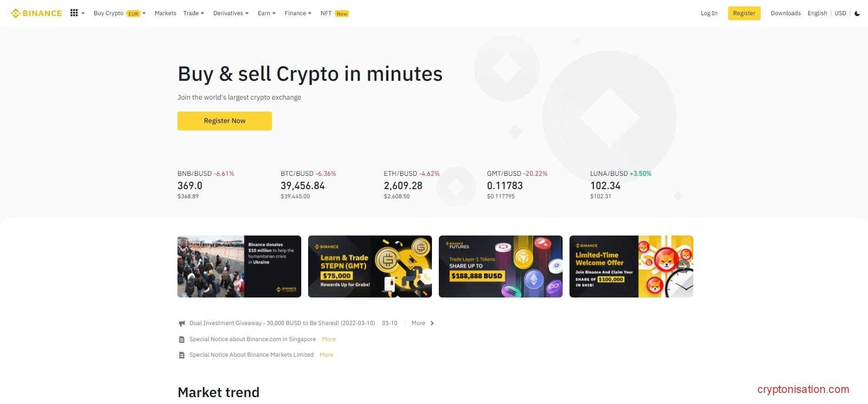Image resolution: width=868 pixels, height=404 pixels.
Task: Expand the Trade dropdown menu
Action: click(x=194, y=13)
